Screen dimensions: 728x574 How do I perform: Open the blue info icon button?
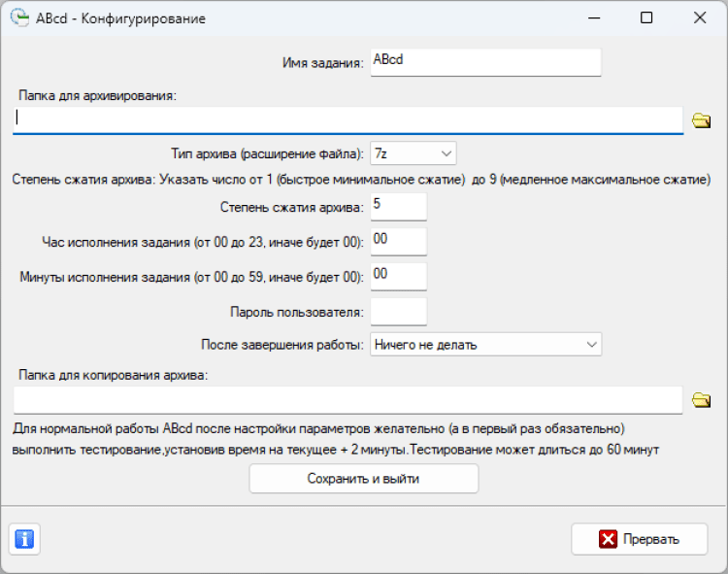coord(25,539)
